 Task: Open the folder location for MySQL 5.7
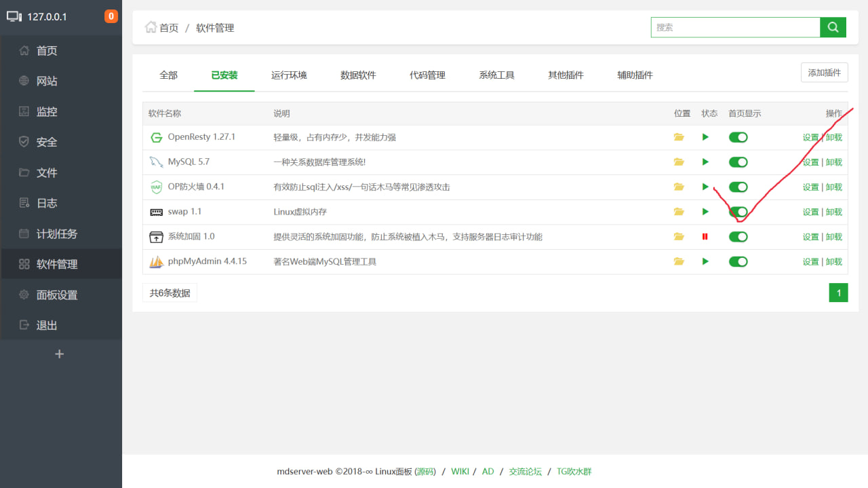coord(679,162)
